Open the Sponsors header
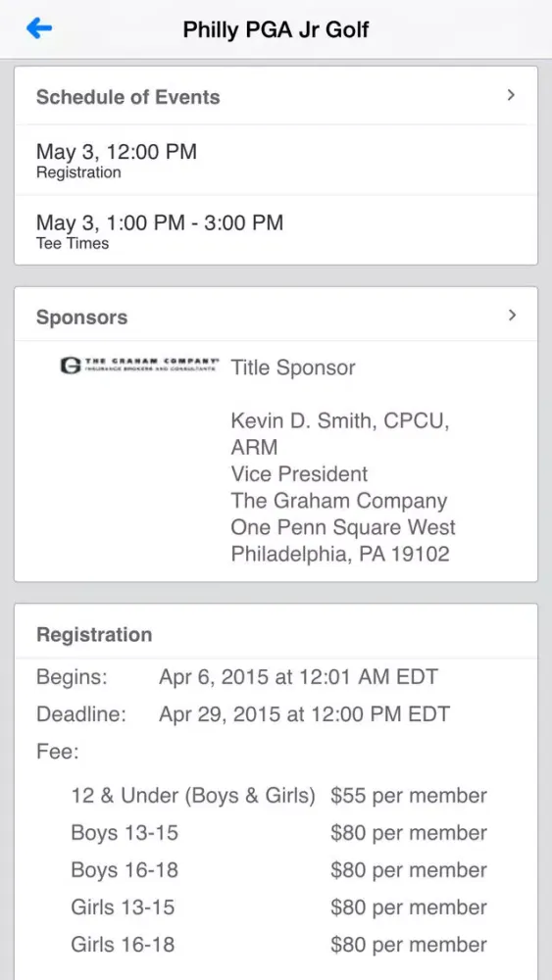The width and height of the screenshot is (552, 980). 276,317
